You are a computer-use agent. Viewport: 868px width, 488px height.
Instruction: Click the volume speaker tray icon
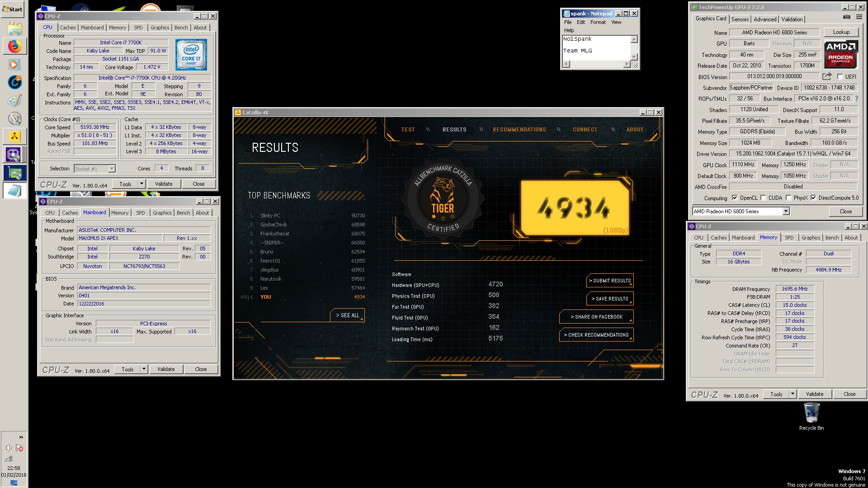[x=9, y=448]
